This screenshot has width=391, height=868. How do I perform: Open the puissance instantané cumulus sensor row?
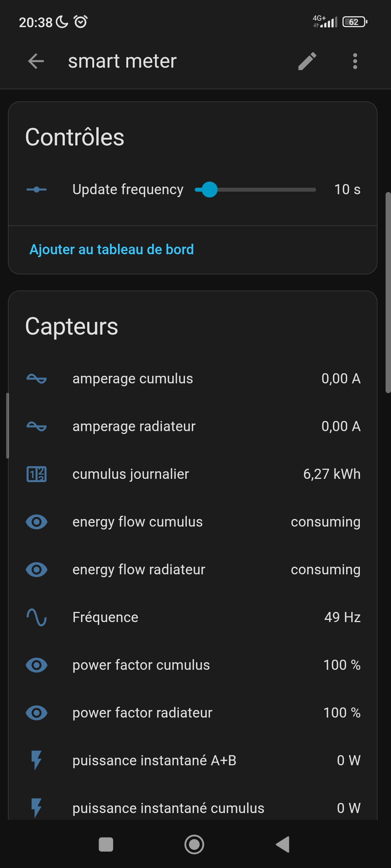coord(168,808)
